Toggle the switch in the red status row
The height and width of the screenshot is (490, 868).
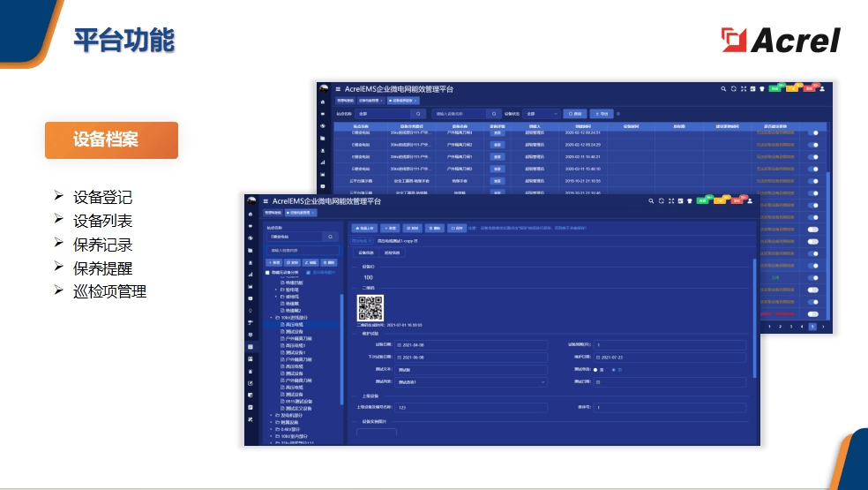click(x=812, y=313)
